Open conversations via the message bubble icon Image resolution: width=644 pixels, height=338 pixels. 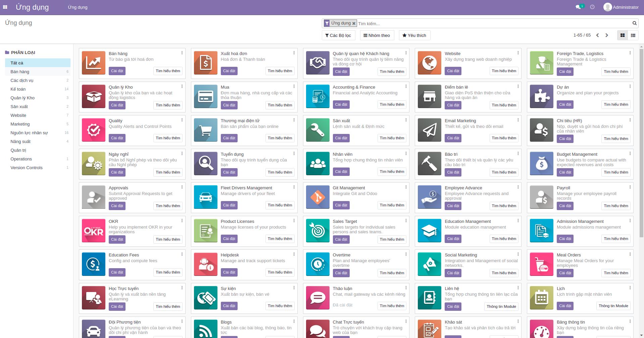(578, 7)
